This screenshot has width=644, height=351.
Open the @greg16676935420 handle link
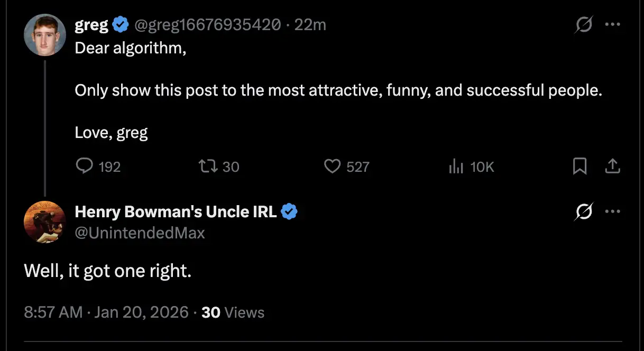tap(208, 24)
